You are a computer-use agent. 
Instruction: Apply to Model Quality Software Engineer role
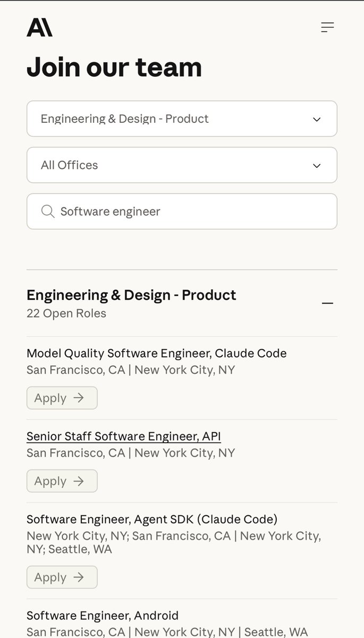(x=62, y=398)
